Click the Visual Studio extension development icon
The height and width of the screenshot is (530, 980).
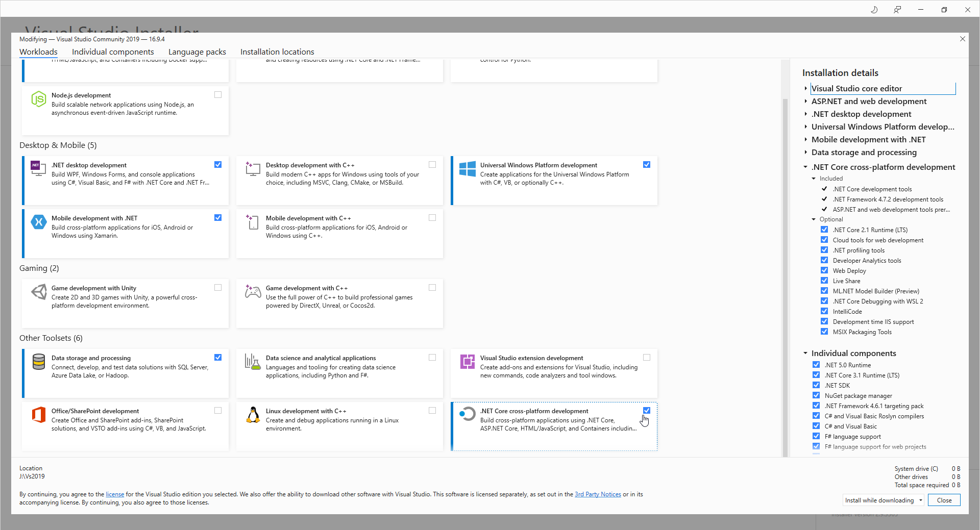[468, 362]
